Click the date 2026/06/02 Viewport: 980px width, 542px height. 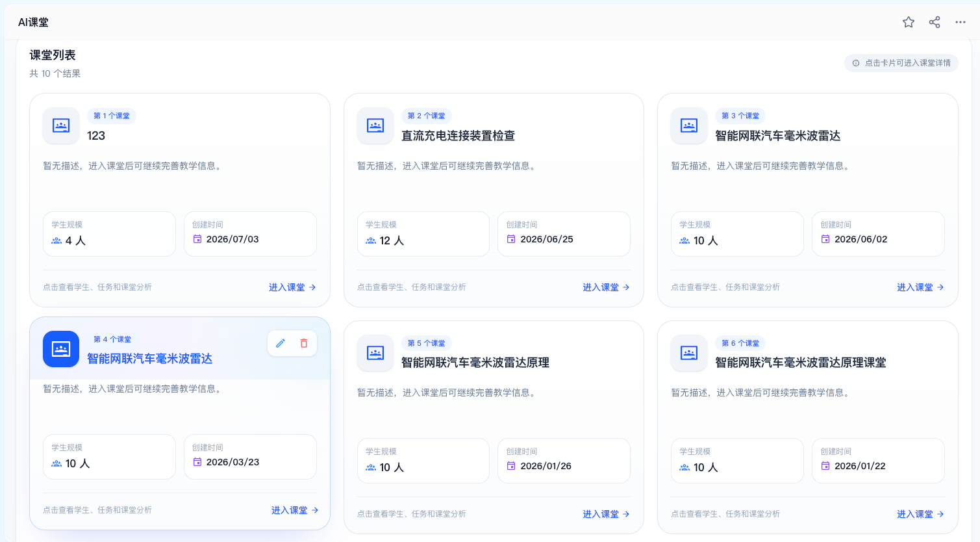pos(861,239)
